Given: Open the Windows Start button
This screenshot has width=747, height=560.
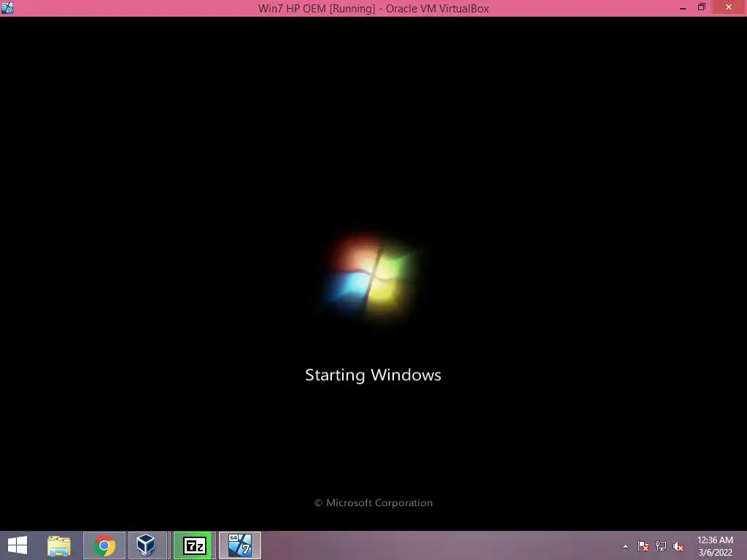Looking at the screenshot, I should 18,545.
